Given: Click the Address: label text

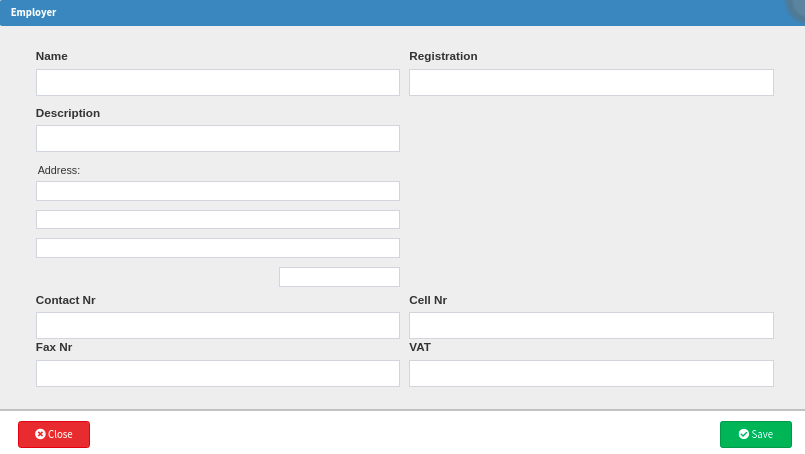Looking at the screenshot, I should click(x=59, y=170).
